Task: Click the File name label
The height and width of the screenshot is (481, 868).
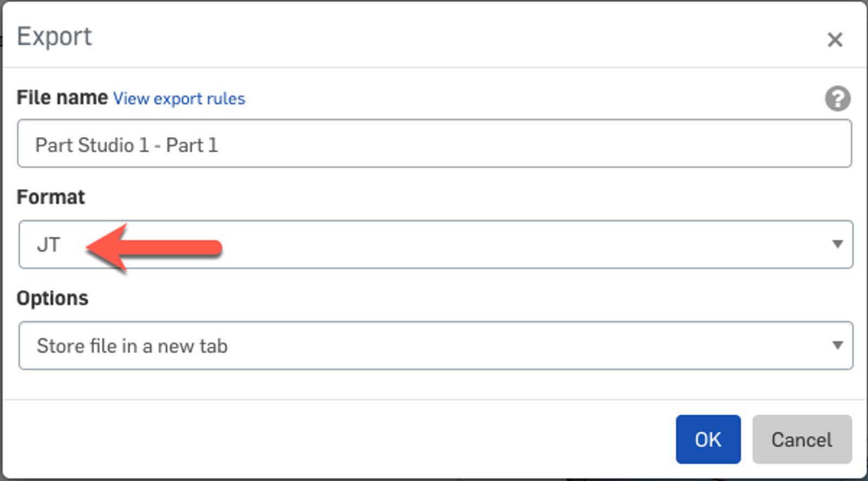Action: tap(62, 98)
